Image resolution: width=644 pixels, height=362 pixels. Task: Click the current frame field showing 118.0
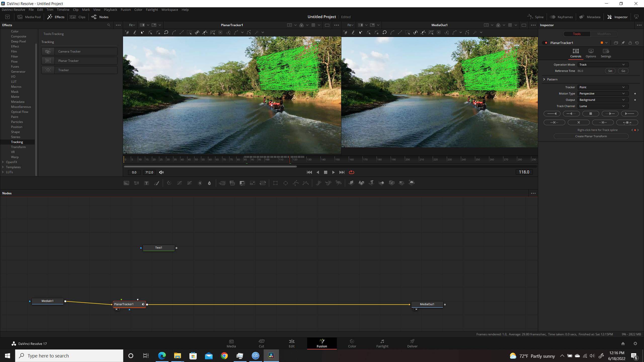coord(524,172)
